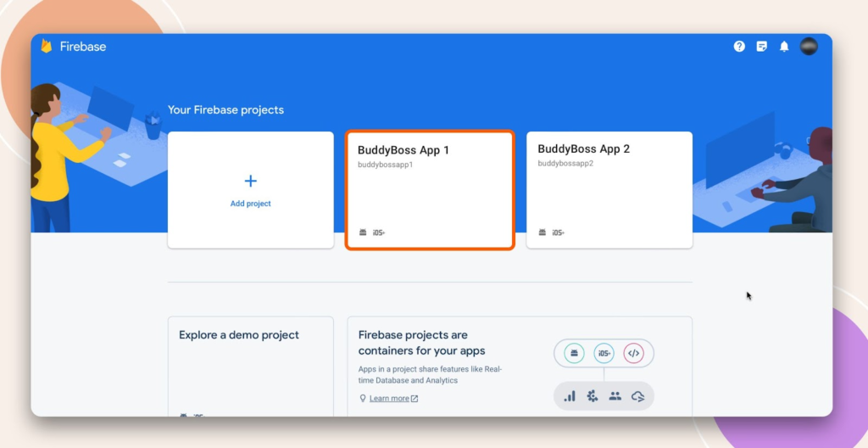Click the circled iOS platform icon
868x448 pixels.
[604, 353]
